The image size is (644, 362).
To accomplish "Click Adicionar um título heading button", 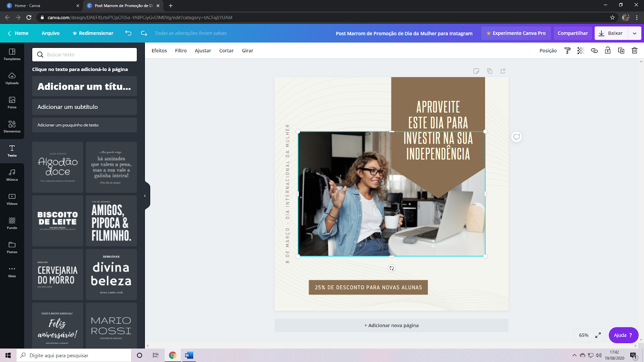I will (x=85, y=86).
